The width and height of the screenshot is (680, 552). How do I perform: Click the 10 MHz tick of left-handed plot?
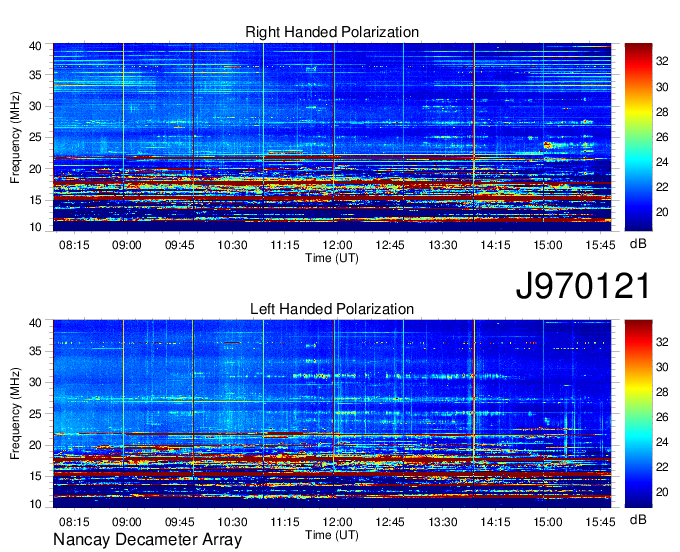pos(36,504)
